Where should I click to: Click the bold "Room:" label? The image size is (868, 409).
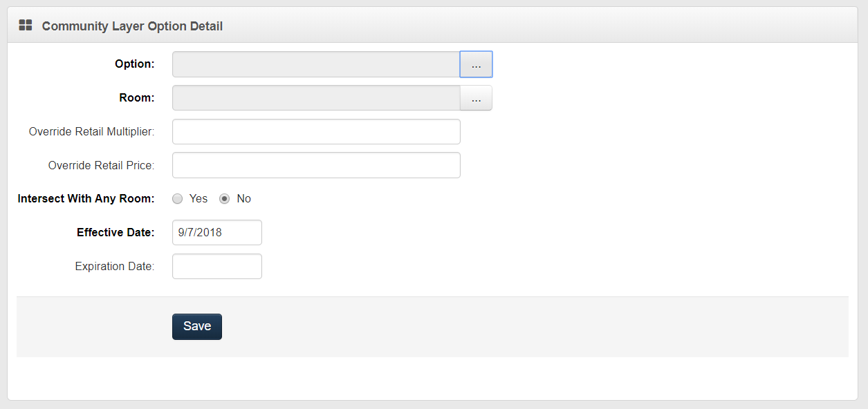(x=136, y=98)
